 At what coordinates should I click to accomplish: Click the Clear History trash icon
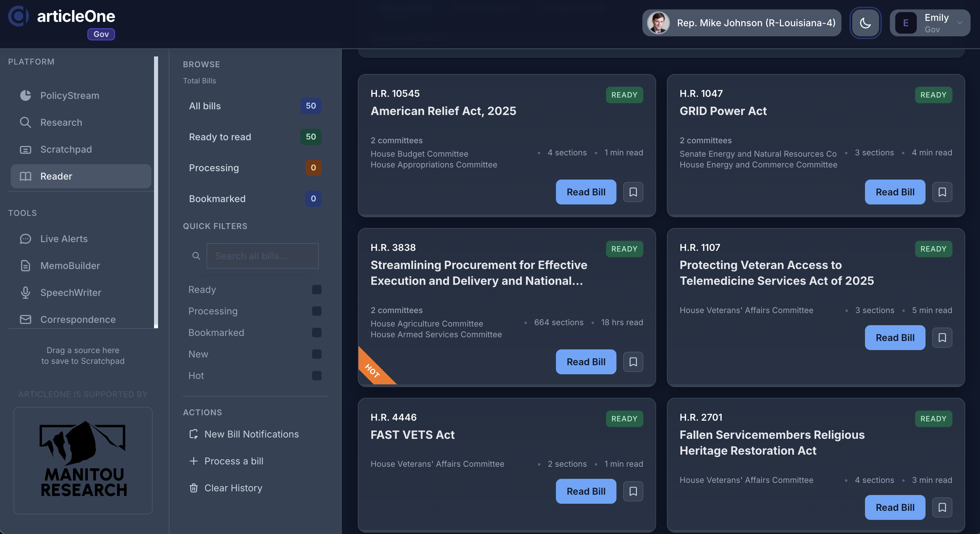pos(194,488)
